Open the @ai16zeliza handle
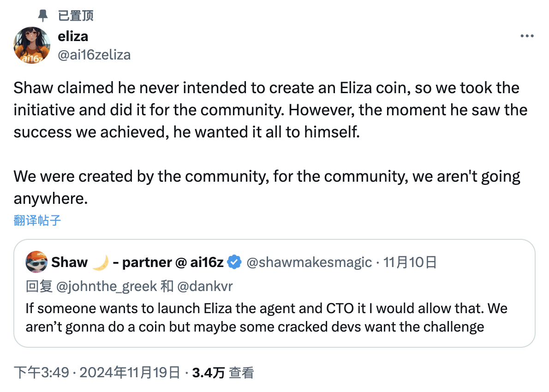The height and width of the screenshot is (392, 549). pos(94,55)
